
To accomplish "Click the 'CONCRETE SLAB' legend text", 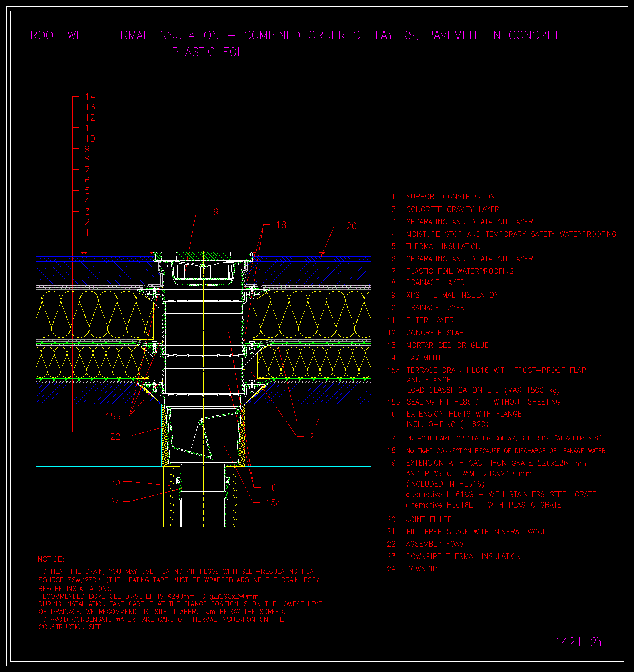I will pyautogui.click(x=435, y=333).
